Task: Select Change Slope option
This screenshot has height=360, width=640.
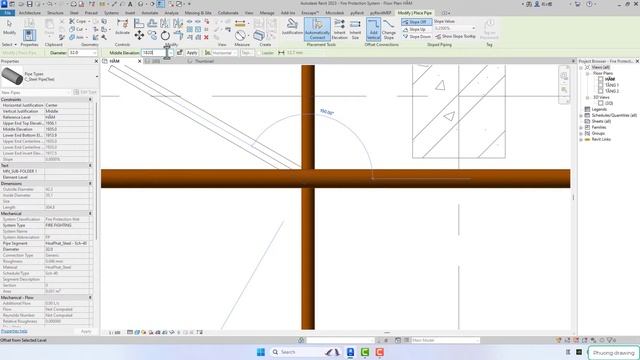Action: pos(389,29)
